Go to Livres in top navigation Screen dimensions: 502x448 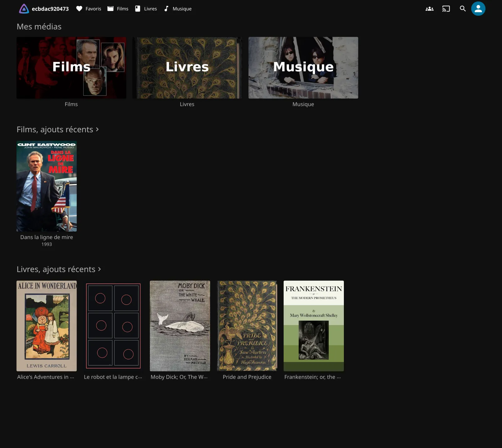tap(150, 9)
